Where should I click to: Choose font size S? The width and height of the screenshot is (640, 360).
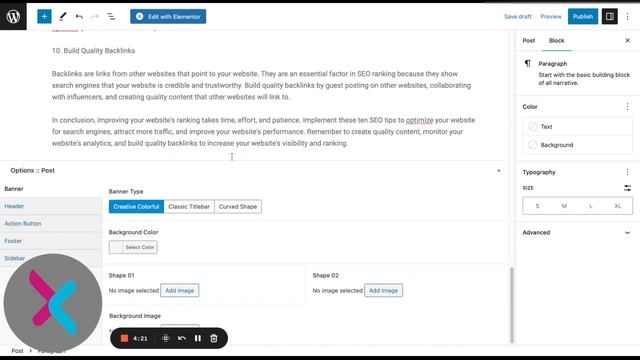[x=537, y=206]
